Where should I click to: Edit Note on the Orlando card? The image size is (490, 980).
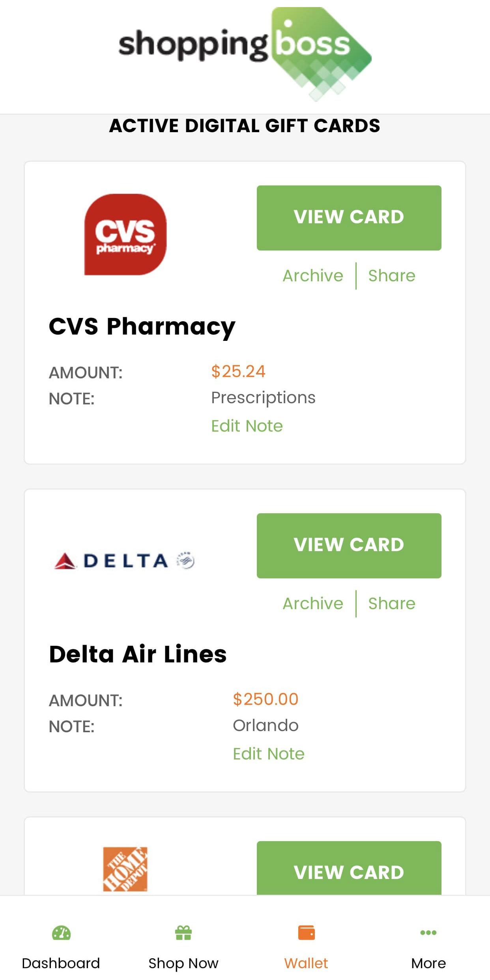(268, 754)
